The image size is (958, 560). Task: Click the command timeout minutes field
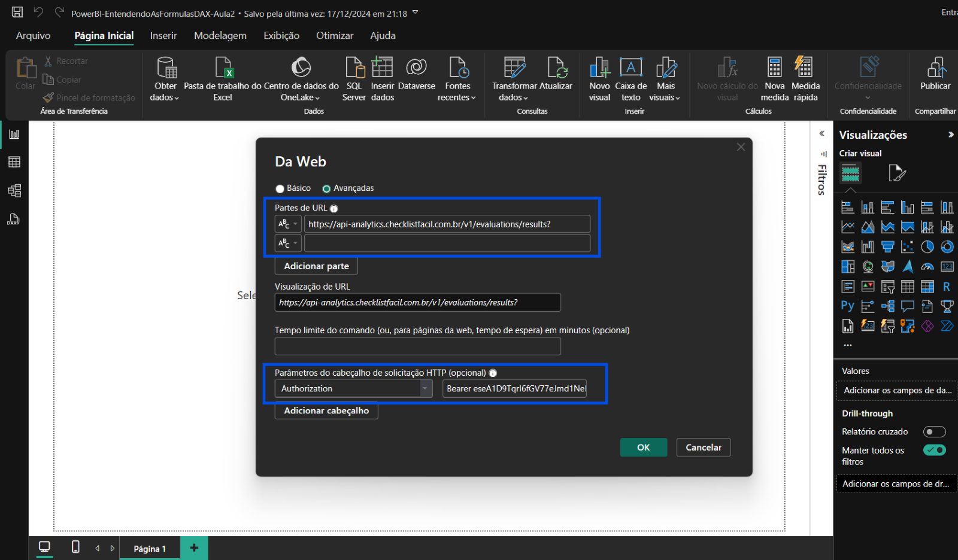(x=417, y=346)
